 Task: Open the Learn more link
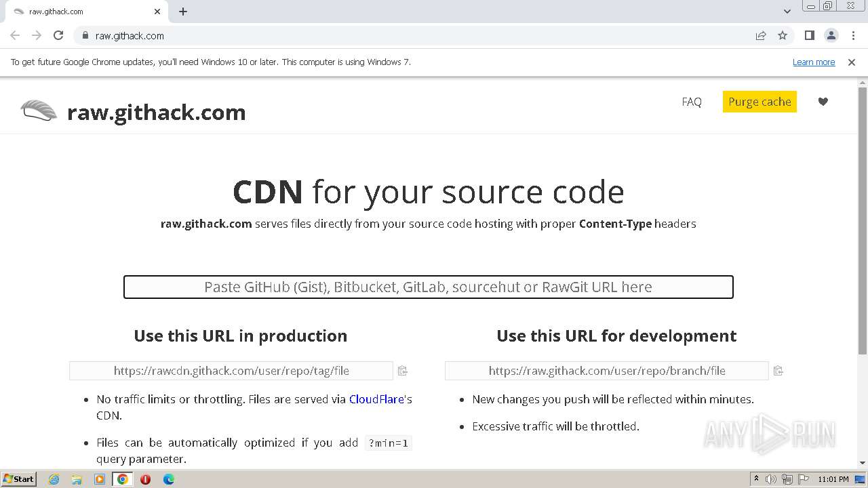(x=814, y=62)
